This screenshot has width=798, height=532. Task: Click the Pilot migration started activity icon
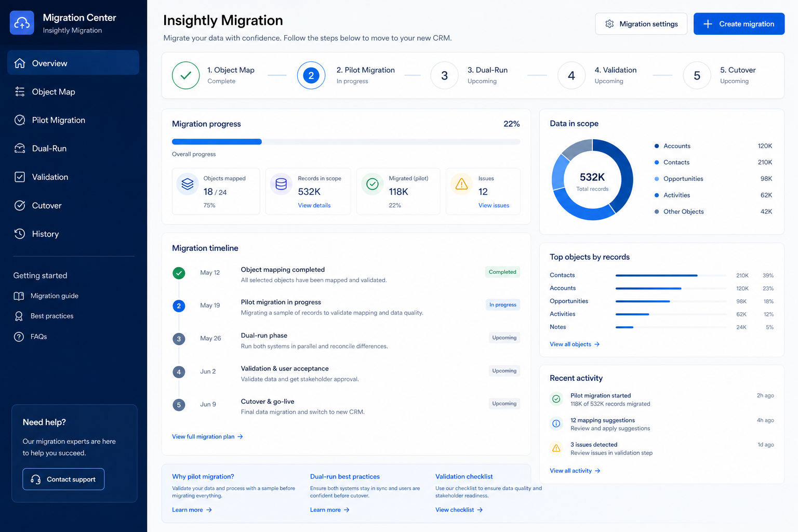(556, 399)
